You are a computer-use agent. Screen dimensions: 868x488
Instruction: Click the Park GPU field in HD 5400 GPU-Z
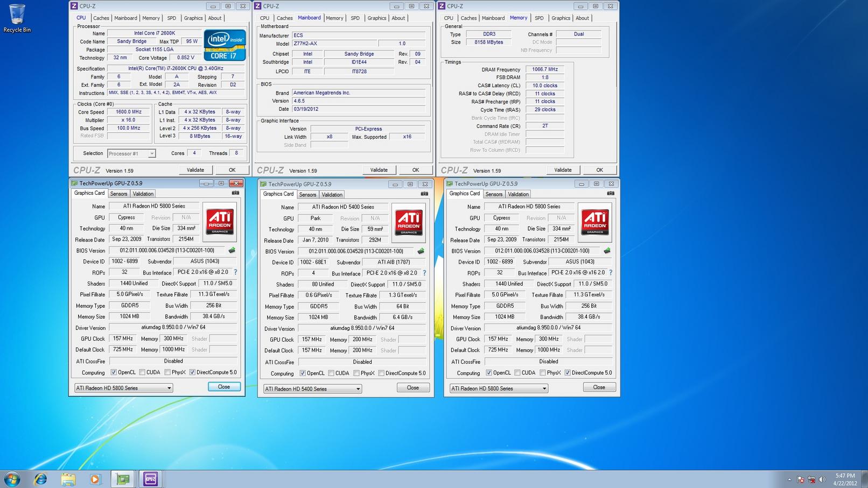[316, 218]
